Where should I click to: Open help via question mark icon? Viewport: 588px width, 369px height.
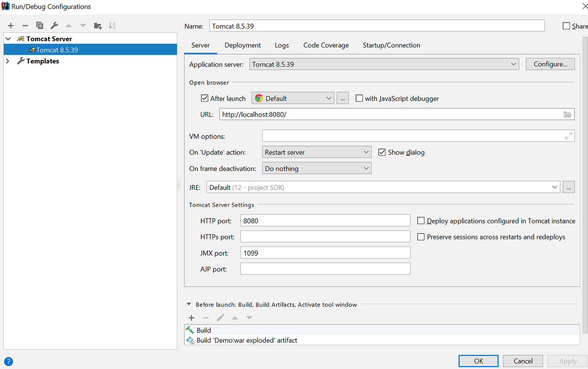(8, 361)
